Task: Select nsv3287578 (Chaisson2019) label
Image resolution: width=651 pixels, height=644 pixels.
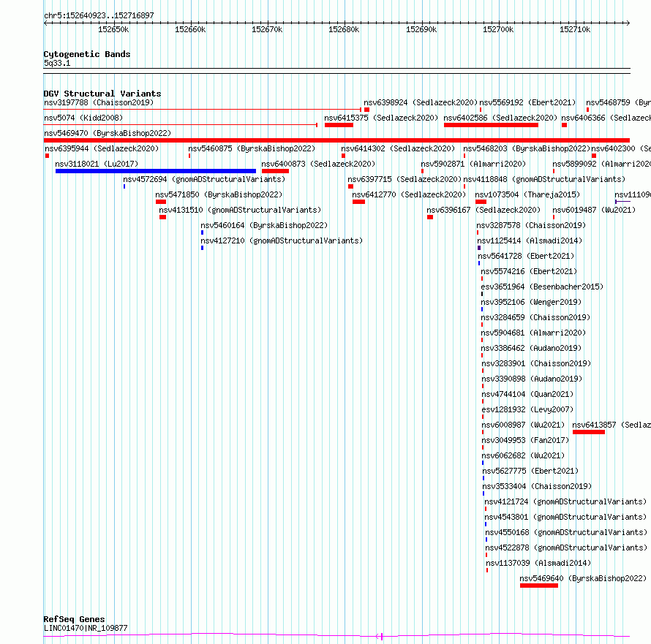Action: tap(531, 225)
